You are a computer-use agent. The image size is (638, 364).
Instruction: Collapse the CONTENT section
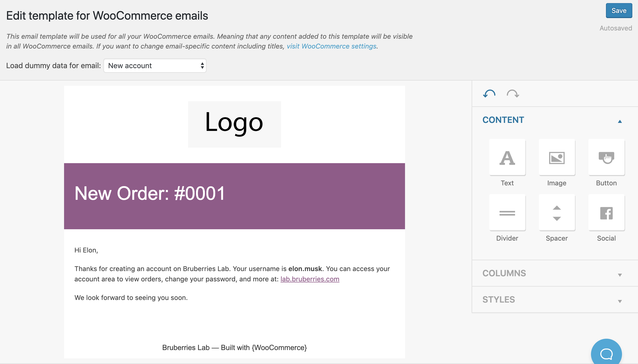[619, 121]
